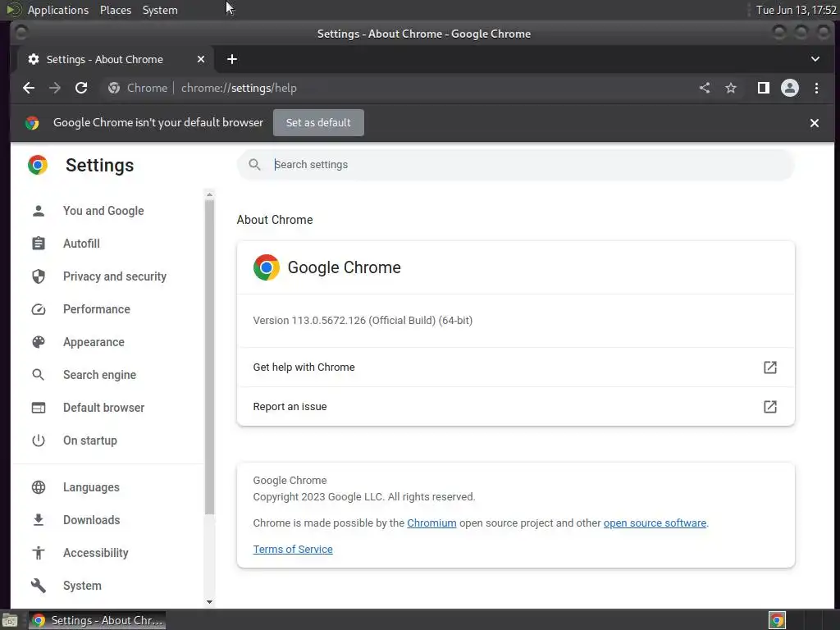This screenshot has width=840, height=630.
Task: Open the profile avatar menu
Action: tap(790, 88)
